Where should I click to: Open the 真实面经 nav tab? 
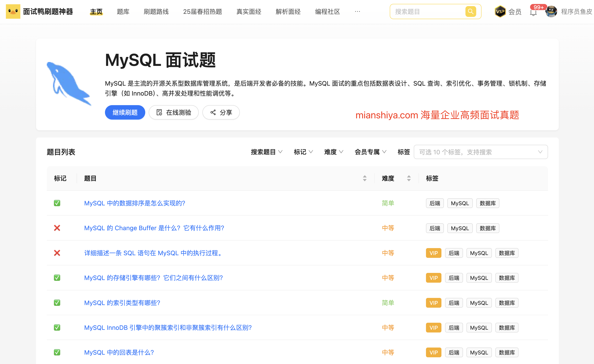click(x=249, y=12)
